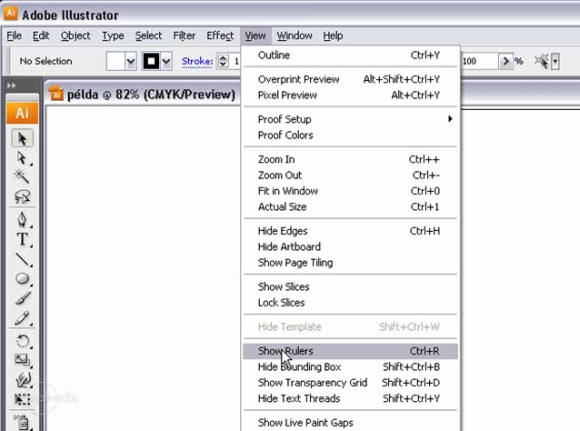Image resolution: width=580 pixels, height=431 pixels.
Task: Choose Zoom In
Action: coord(350,159)
